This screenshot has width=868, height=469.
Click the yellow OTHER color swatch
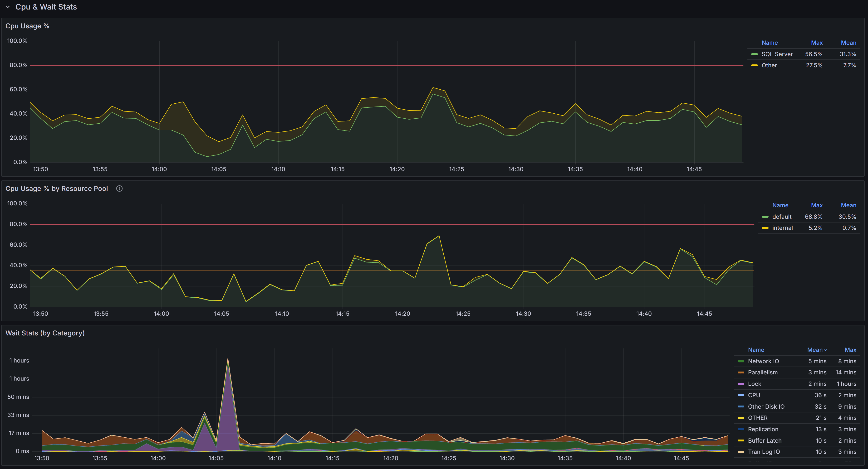(x=741, y=417)
